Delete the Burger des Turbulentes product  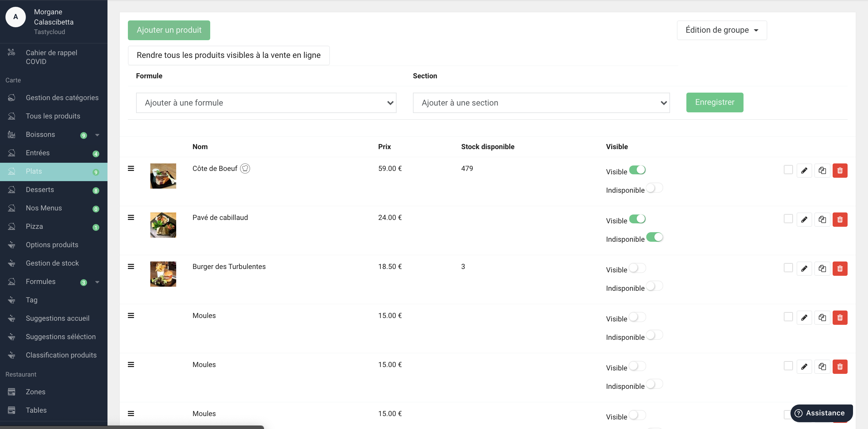[x=840, y=269]
